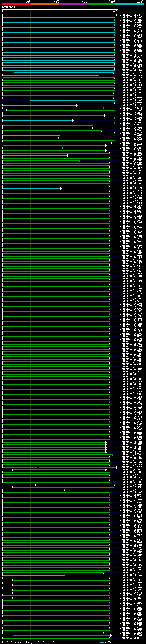Open hit UniRef100_Q9ZPF9
The height and width of the screenshot is (644, 146).
tap(131, 15)
